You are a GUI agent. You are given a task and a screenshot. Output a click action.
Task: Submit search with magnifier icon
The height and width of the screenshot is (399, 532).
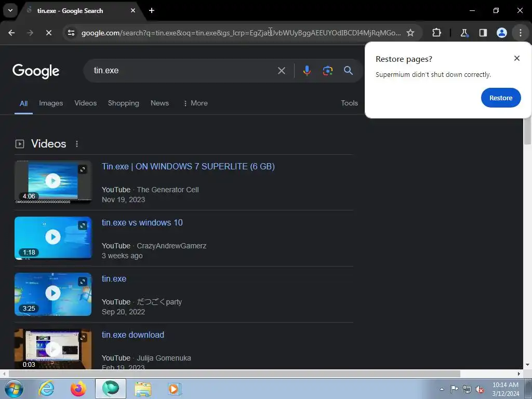pos(348,71)
